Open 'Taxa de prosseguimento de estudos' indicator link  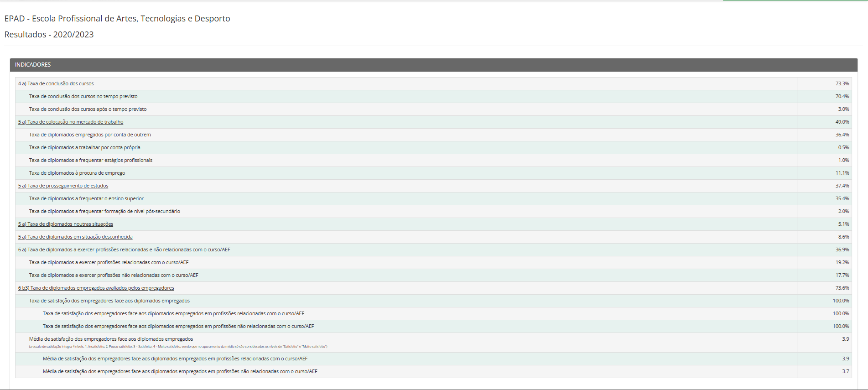(x=63, y=186)
